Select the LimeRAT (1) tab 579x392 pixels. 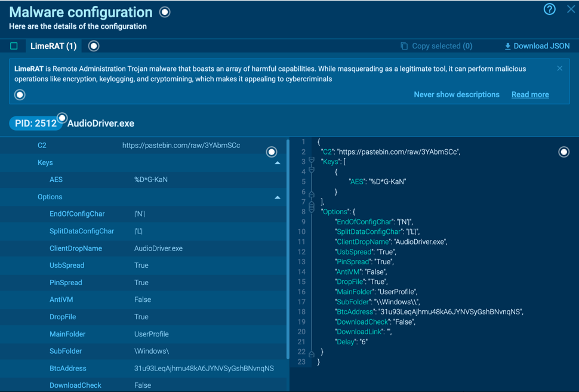54,46
